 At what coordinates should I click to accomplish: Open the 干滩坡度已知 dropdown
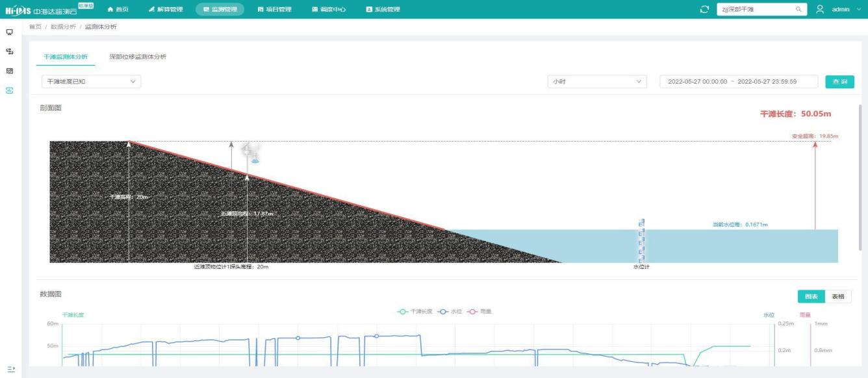90,82
